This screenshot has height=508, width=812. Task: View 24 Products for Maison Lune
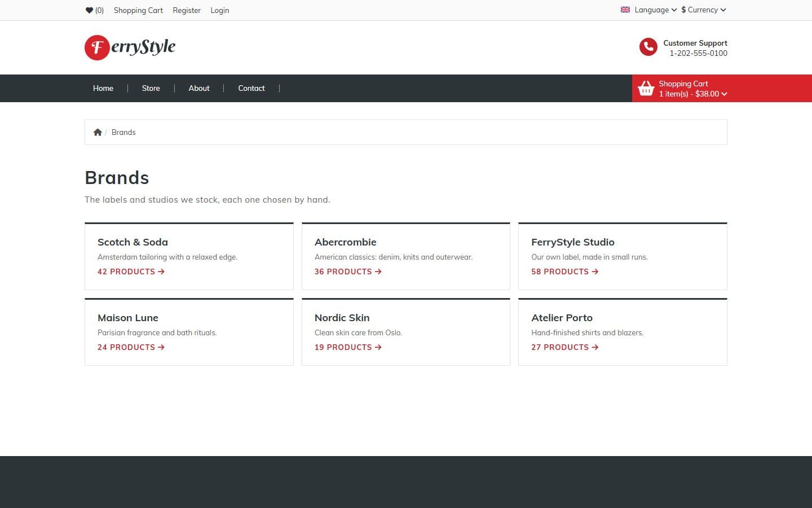pos(131,347)
